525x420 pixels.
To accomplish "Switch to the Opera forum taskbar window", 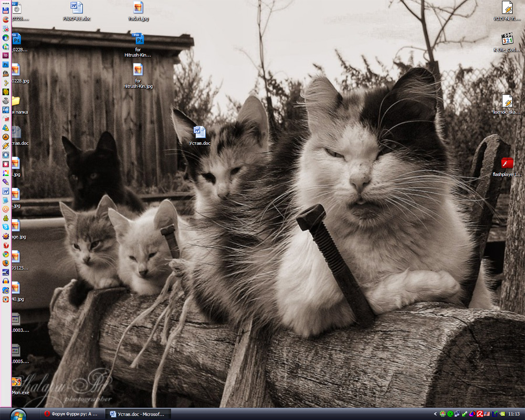I will click(73, 414).
